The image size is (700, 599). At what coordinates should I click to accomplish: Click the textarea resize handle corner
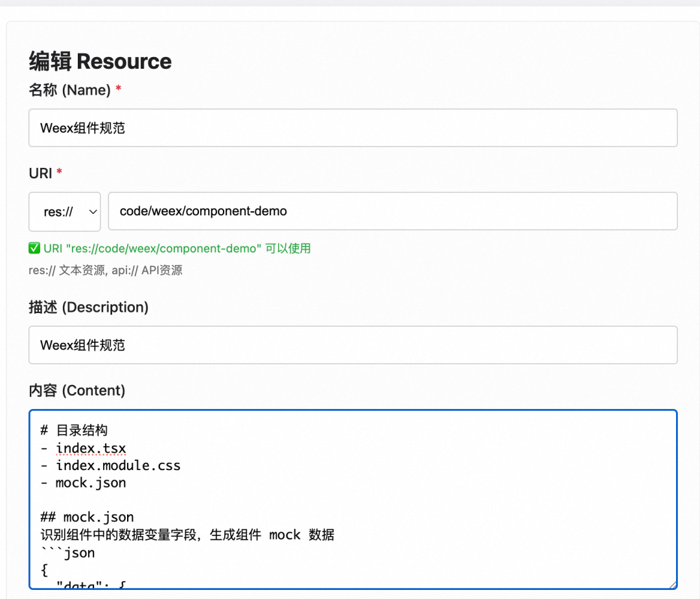(673, 585)
